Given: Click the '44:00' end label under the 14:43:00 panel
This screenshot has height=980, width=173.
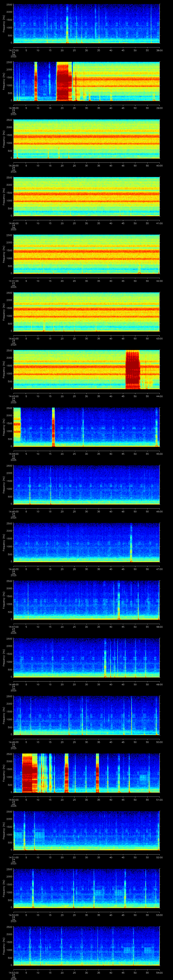Looking at the screenshot, I should (x=159, y=396).
